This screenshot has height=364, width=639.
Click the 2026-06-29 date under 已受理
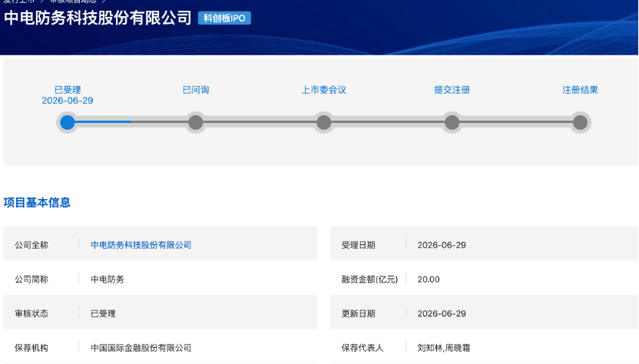[x=68, y=101]
